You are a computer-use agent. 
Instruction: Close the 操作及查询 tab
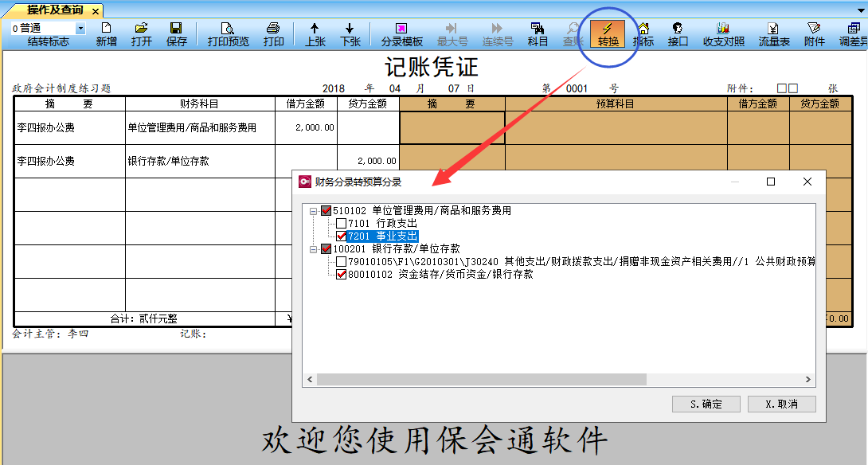(96, 11)
